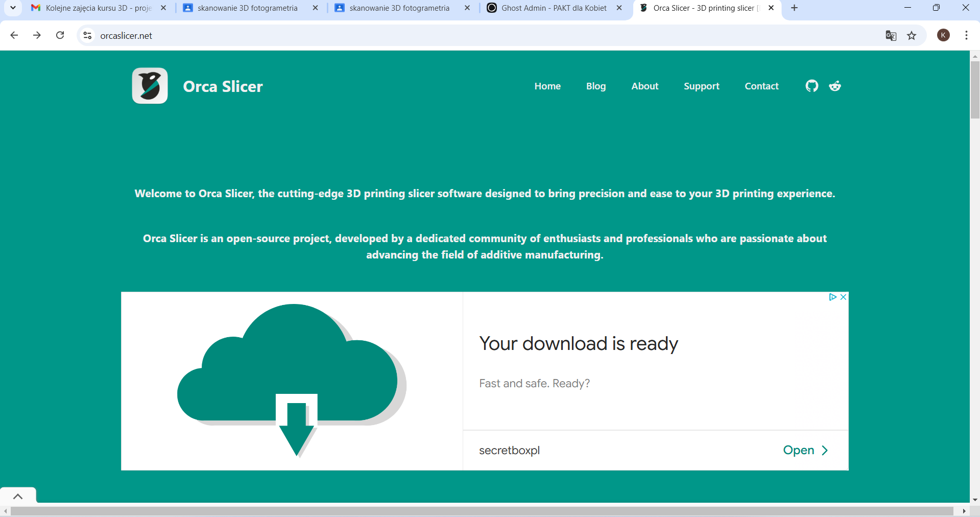Close the Ghost Admin tab

pyautogui.click(x=619, y=8)
